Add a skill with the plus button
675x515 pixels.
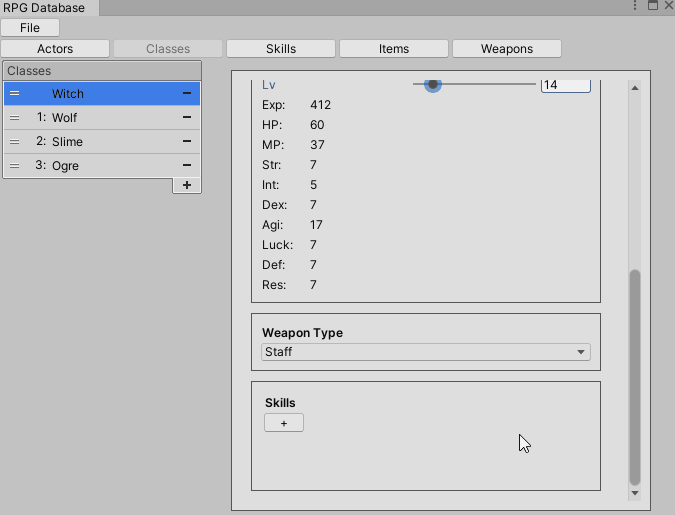[x=284, y=423]
